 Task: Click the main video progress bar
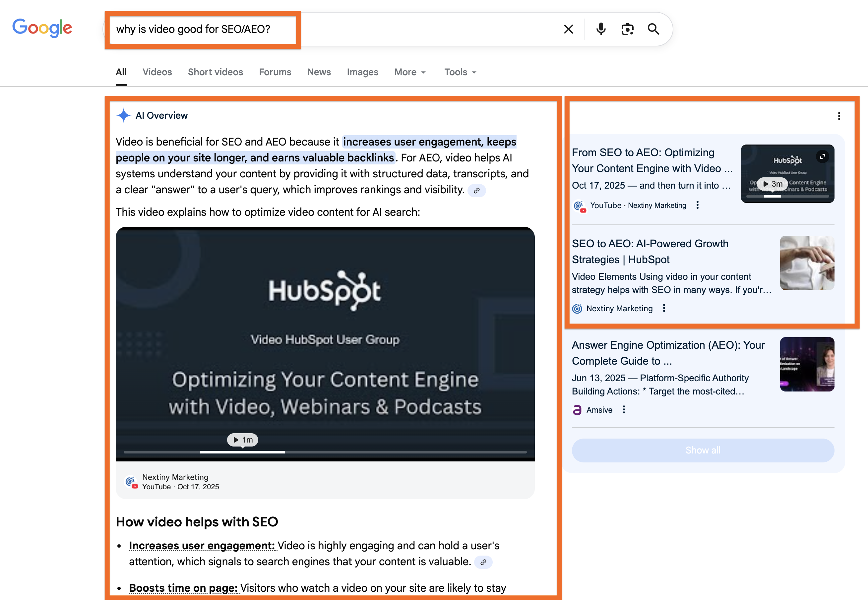click(325, 452)
